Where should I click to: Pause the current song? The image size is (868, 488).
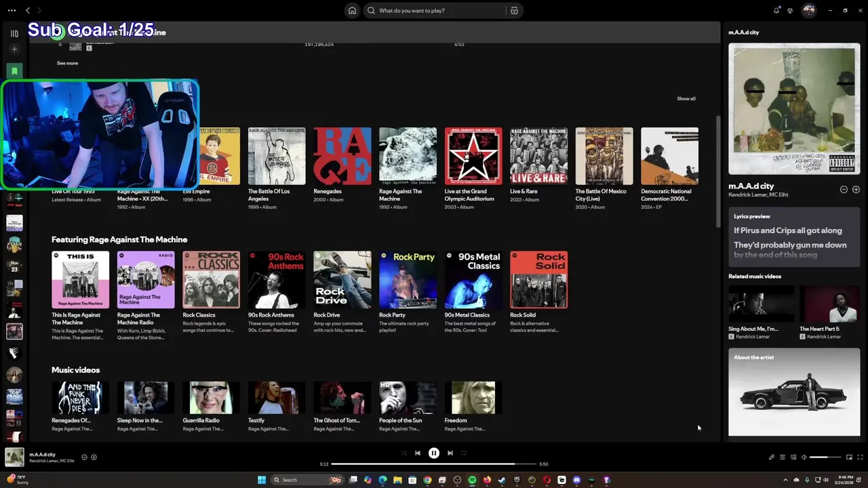[434, 453]
